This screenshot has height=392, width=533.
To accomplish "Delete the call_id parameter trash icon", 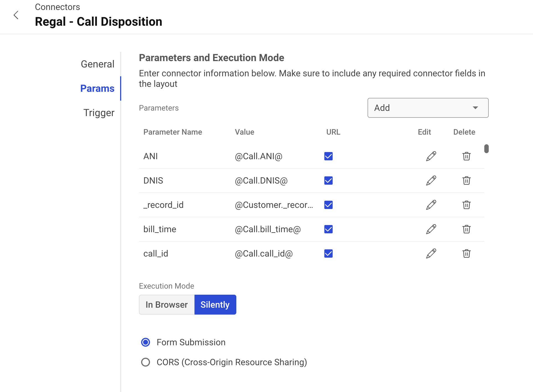I will point(466,254).
